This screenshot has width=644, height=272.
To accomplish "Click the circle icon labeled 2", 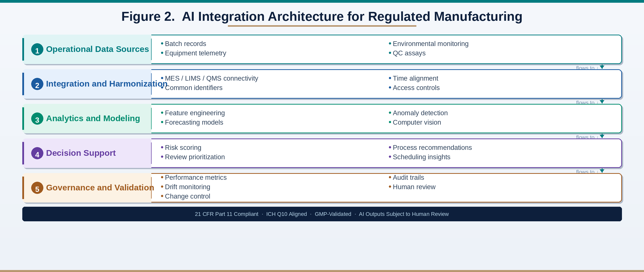I will click(37, 85).
